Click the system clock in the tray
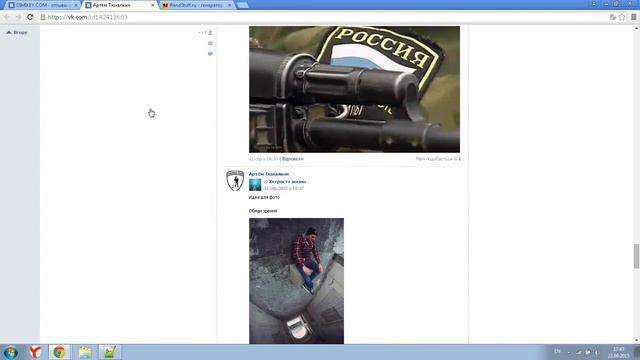Image resolution: width=640 pixels, height=360 pixels. (x=618, y=352)
